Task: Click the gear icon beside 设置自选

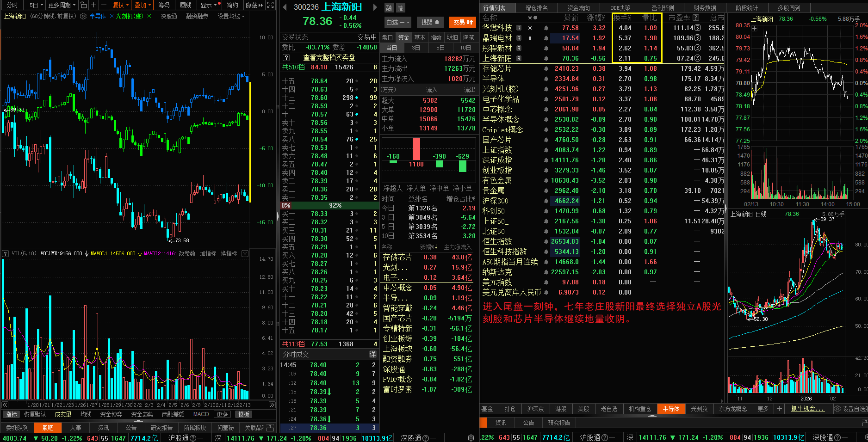Action: pyautogui.click(x=837, y=409)
